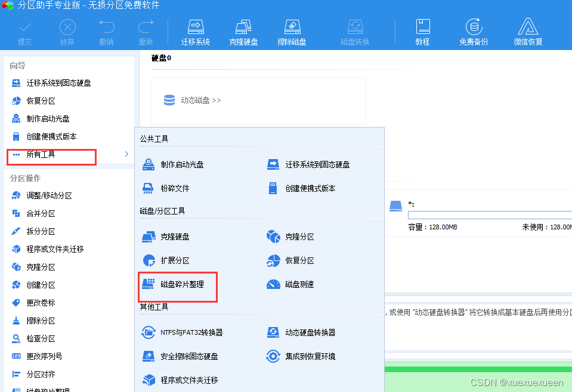Image resolution: width=572 pixels, height=392 pixels.
Task: Select 创建便携式版本 in the 公共工具 popup
Action: point(301,188)
